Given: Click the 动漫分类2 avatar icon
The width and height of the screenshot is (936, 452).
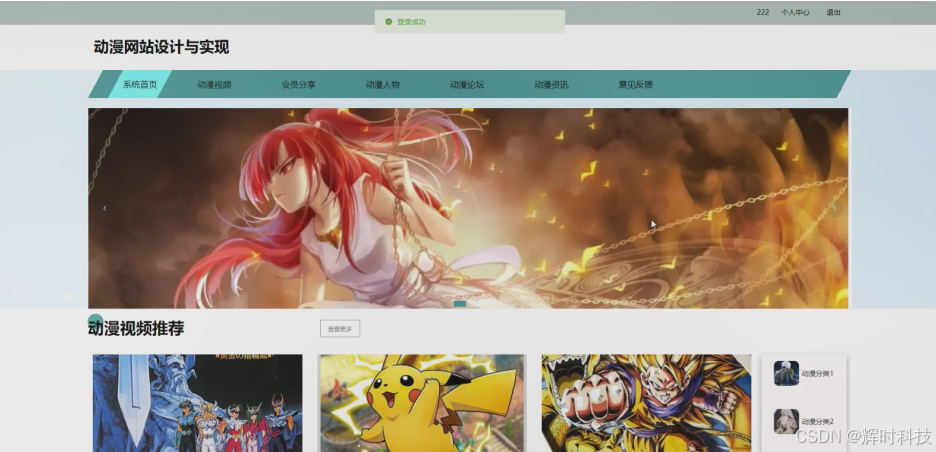Looking at the screenshot, I should [x=786, y=421].
